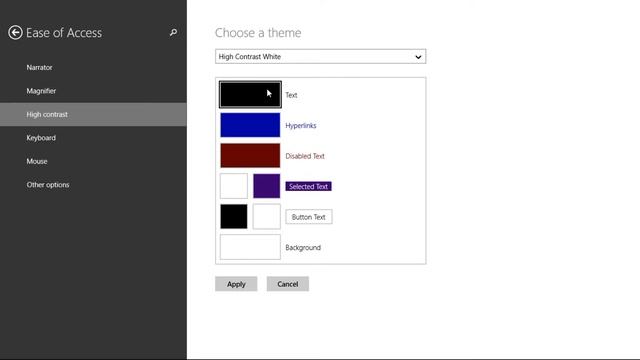The width and height of the screenshot is (640, 360).
Task: Change the white Background color swatch
Action: click(250, 247)
